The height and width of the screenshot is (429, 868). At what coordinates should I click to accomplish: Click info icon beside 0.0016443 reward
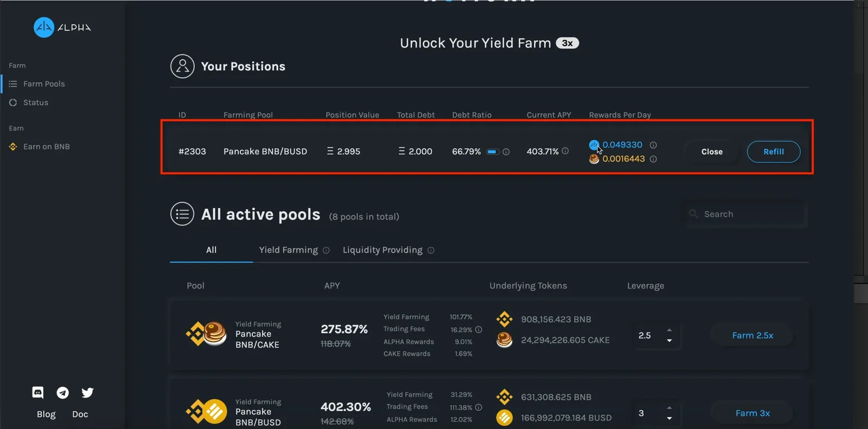[x=653, y=159]
